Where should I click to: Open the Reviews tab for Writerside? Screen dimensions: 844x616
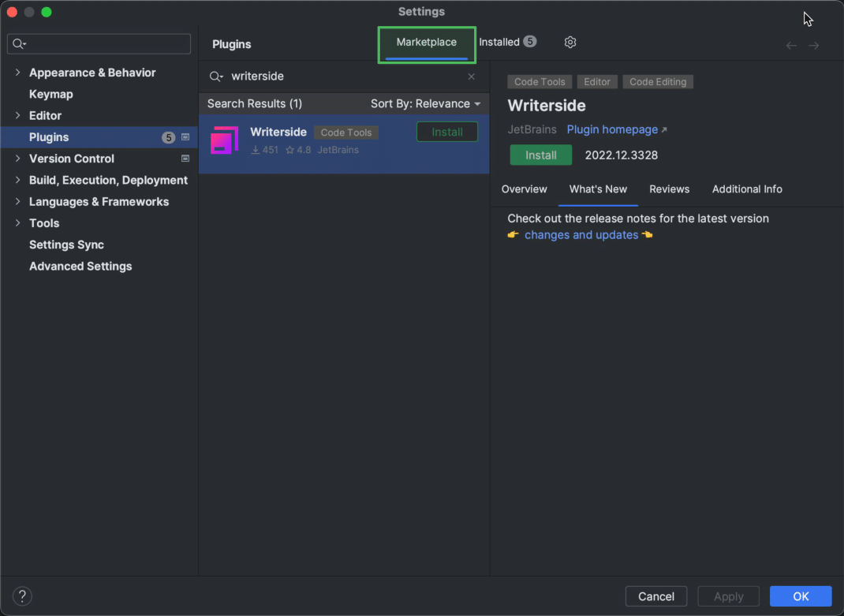click(669, 189)
